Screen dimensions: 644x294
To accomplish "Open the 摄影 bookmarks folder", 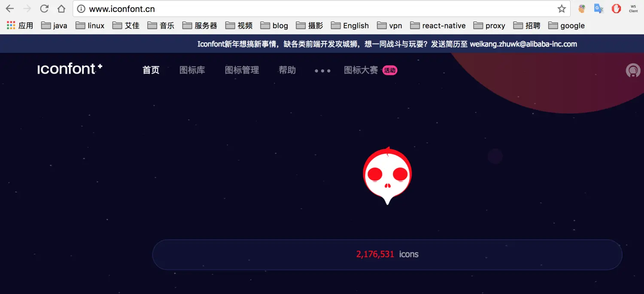I will click(310, 26).
